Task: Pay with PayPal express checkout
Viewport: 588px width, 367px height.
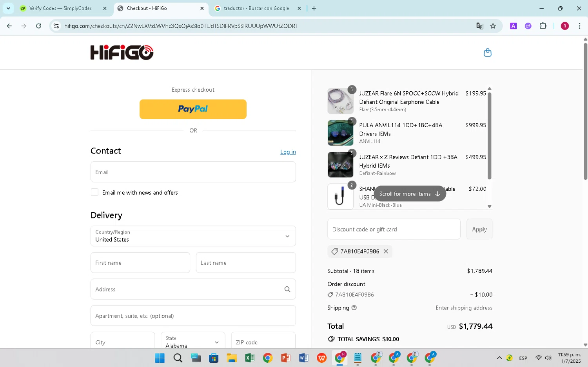Action: tap(193, 109)
